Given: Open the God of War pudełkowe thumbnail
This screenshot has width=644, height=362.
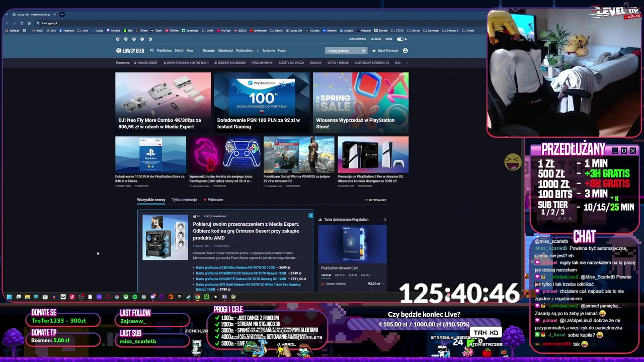Looking at the screenshot, I should (299, 154).
